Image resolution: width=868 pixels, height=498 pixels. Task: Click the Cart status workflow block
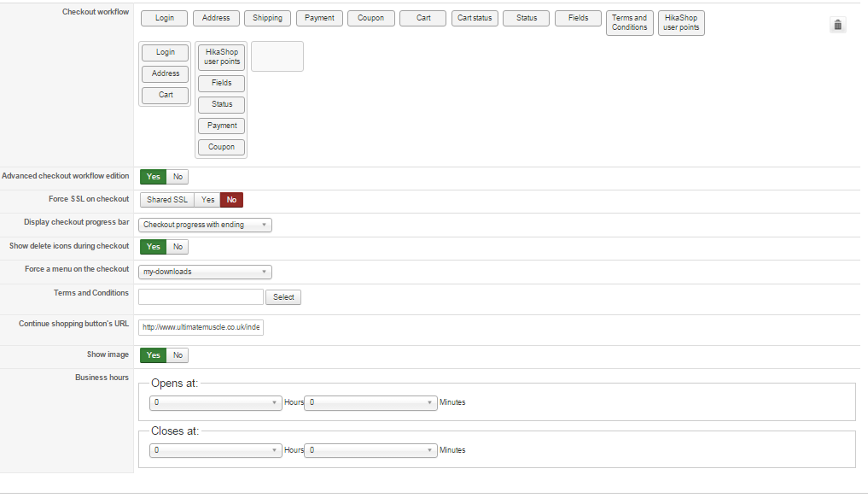click(x=475, y=18)
